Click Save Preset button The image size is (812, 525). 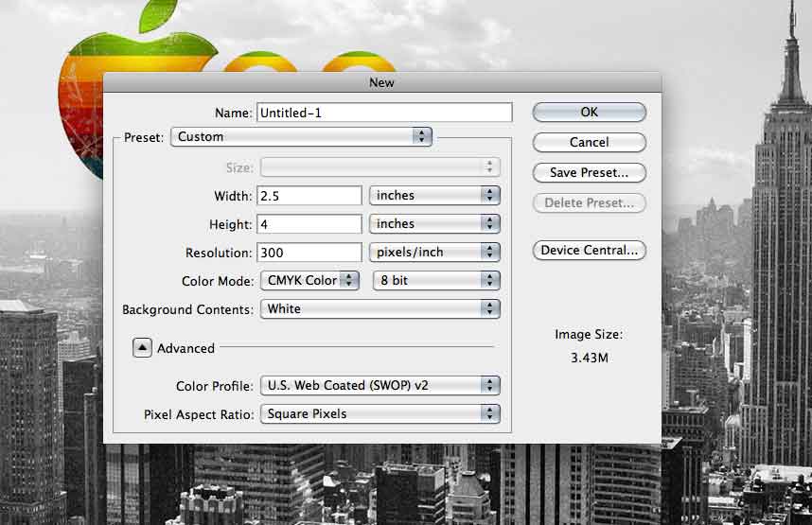[589, 172]
